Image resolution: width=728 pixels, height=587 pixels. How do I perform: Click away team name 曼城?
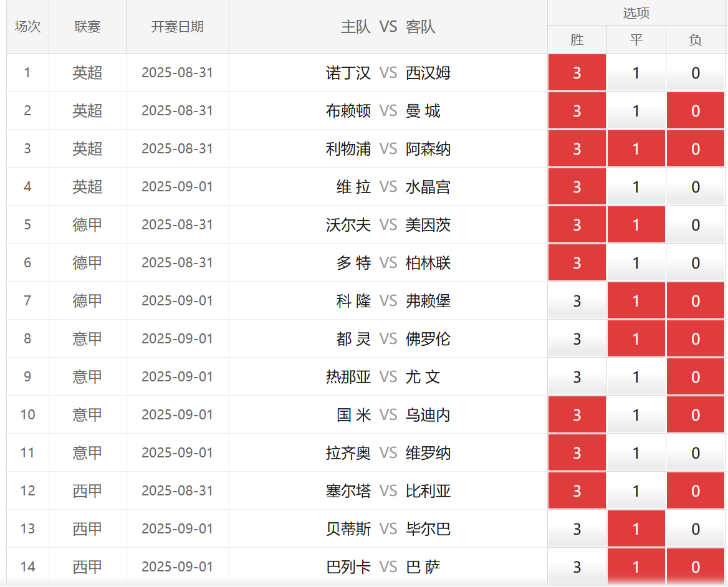423,111
